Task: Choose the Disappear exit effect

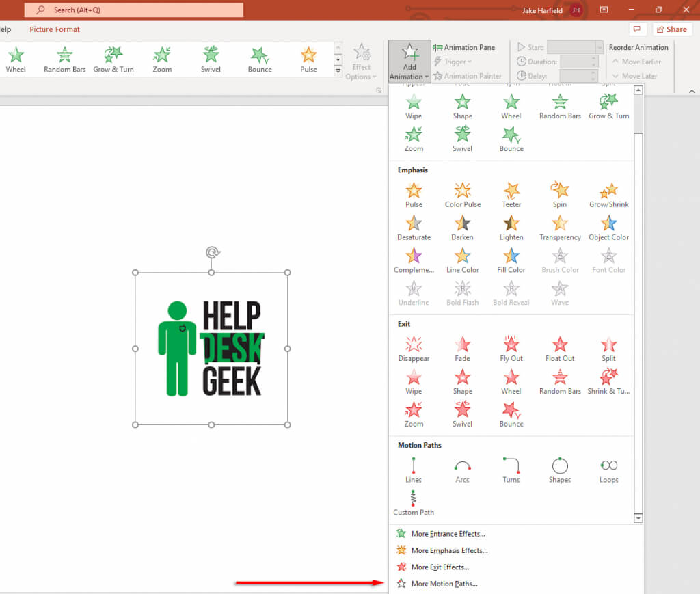Action: coord(414,349)
